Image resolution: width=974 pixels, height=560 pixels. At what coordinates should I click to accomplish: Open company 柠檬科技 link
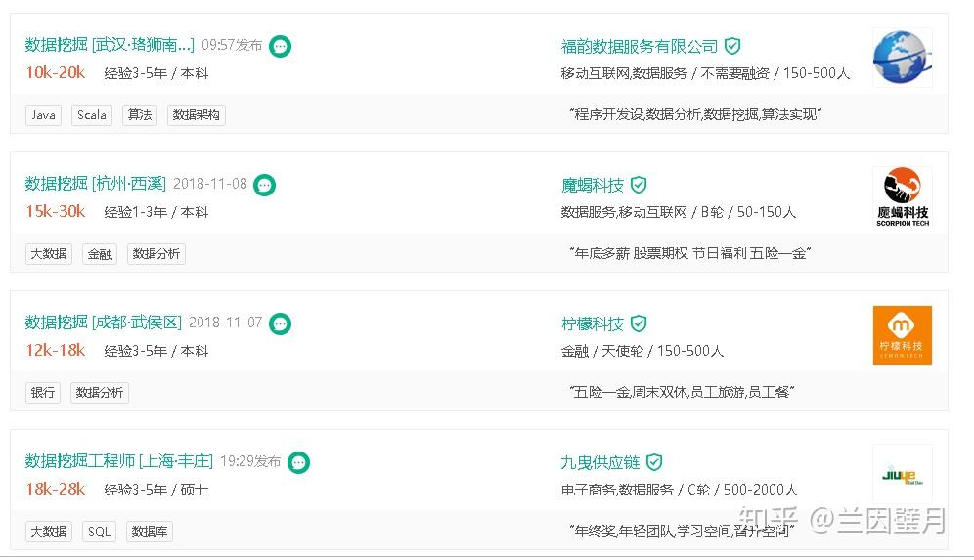tap(592, 324)
